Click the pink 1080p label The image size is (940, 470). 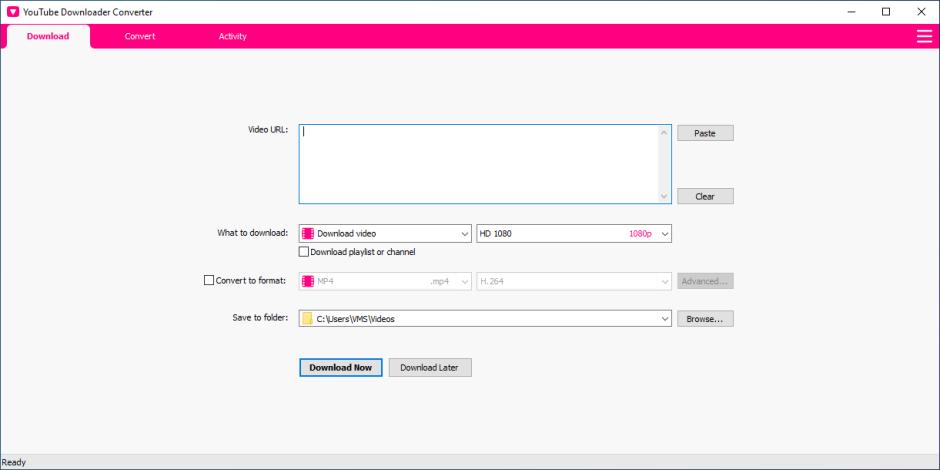coord(640,234)
